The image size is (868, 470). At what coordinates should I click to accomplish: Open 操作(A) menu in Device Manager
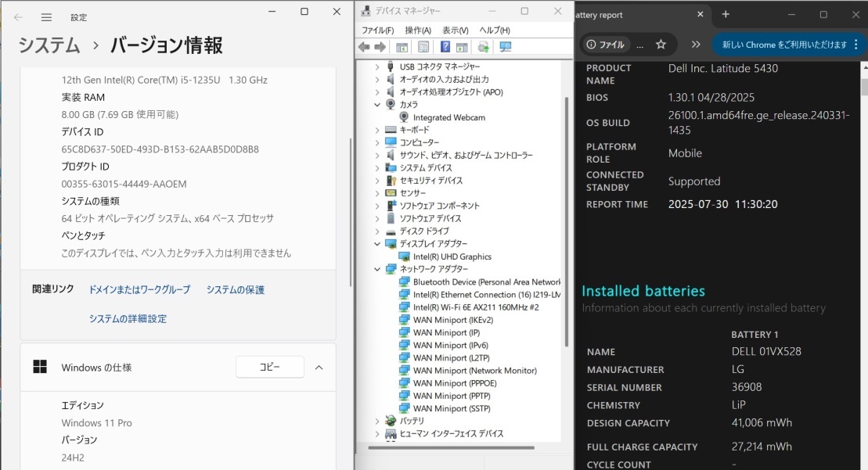tap(418, 30)
